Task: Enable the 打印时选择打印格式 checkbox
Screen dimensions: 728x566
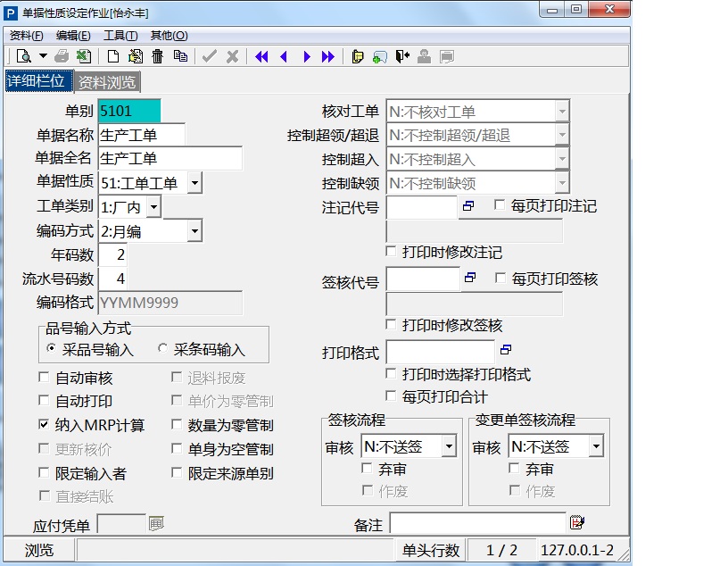Action: pos(391,373)
